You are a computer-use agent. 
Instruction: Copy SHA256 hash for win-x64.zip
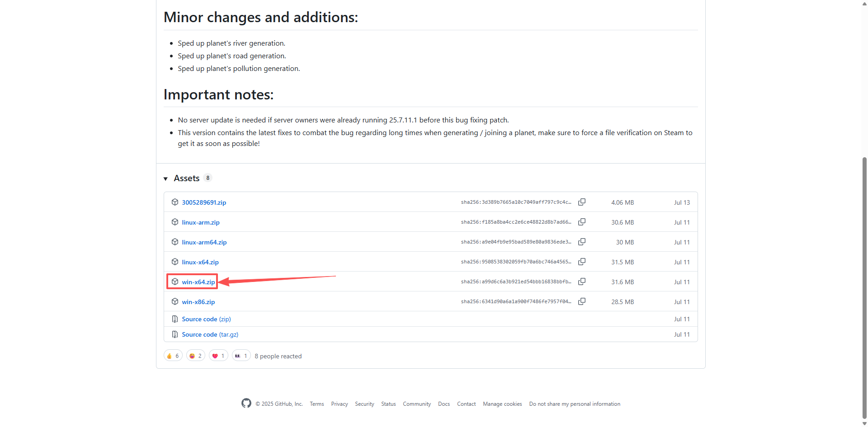click(x=582, y=282)
